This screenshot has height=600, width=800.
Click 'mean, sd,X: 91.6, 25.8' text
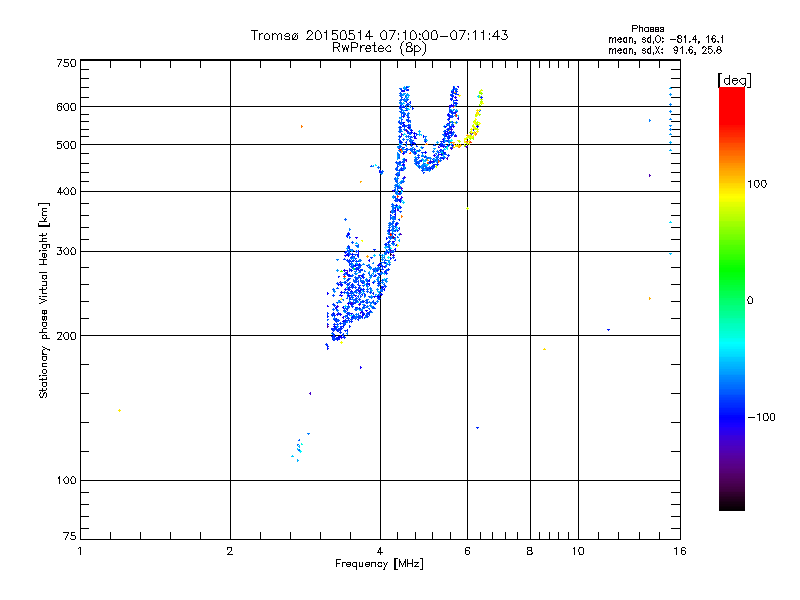(665, 50)
